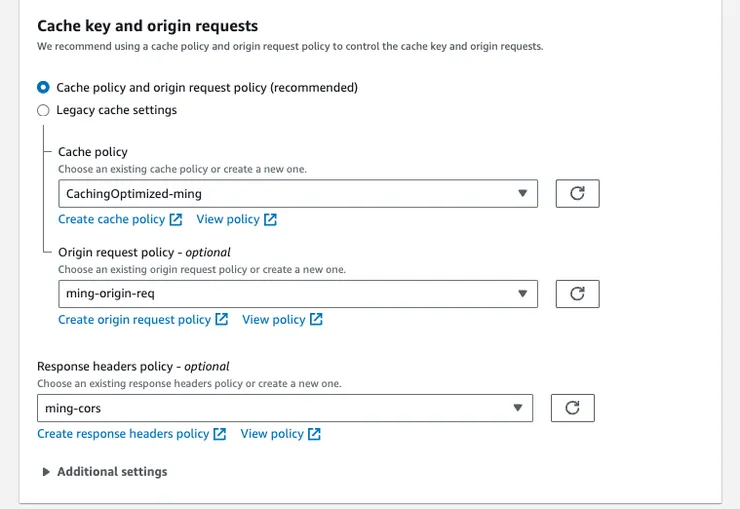
Task: Select Cache policy and origin request policy option
Action: [x=43, y=87]
